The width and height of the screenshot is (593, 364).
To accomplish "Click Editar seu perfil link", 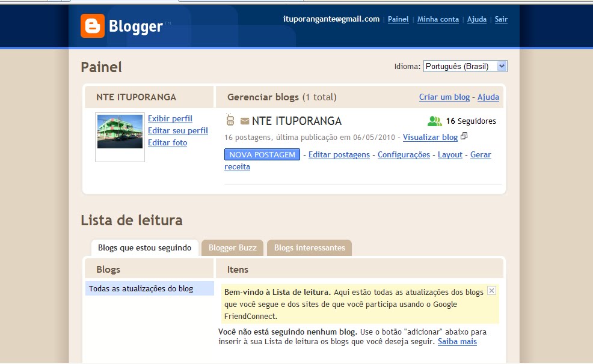I will (x=178, y=131).
